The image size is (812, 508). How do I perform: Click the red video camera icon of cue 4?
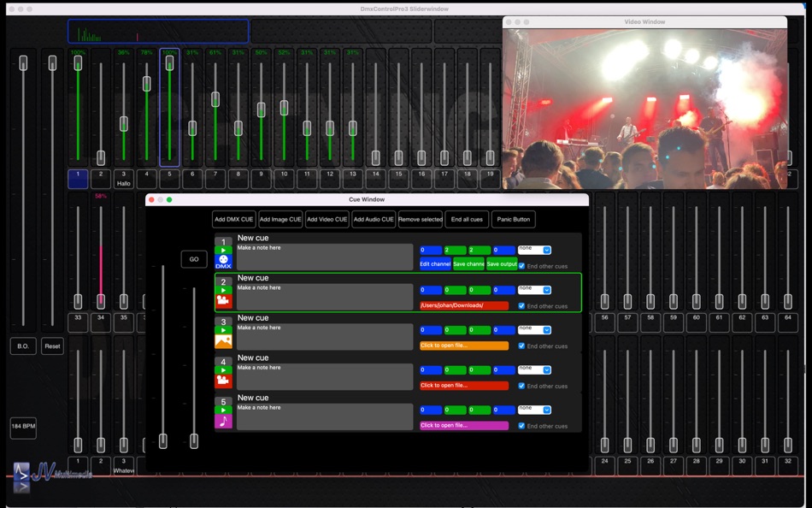click(223, 381)
